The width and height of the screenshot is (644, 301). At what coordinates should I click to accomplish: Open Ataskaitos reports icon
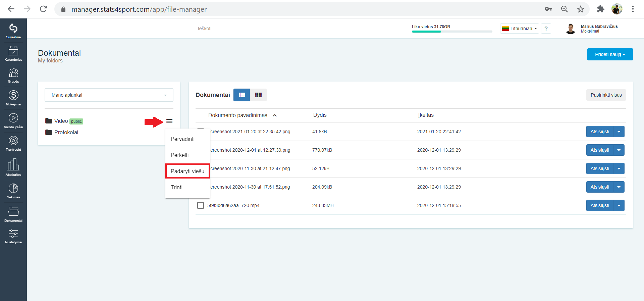point(13,167)
